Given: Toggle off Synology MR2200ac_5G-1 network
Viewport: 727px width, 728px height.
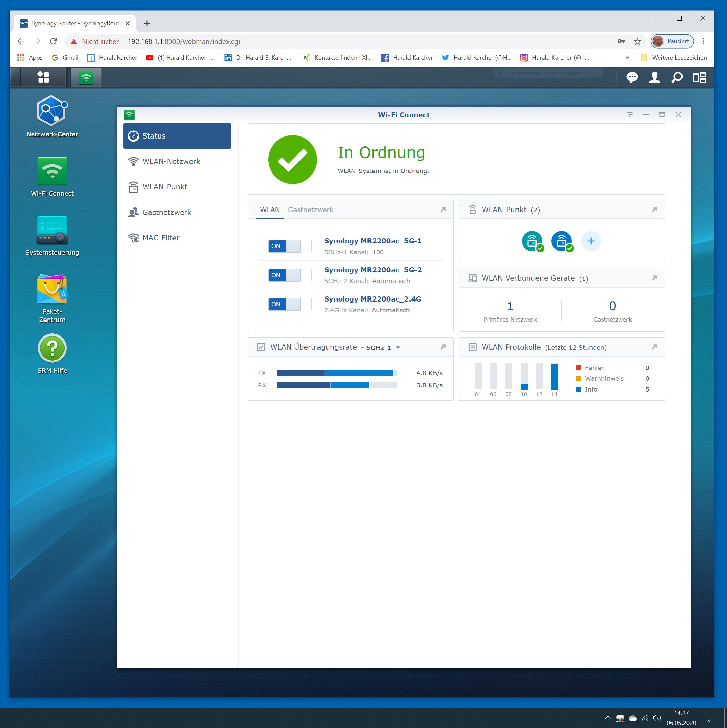Looking at the screenshot, I should [284, 246].
